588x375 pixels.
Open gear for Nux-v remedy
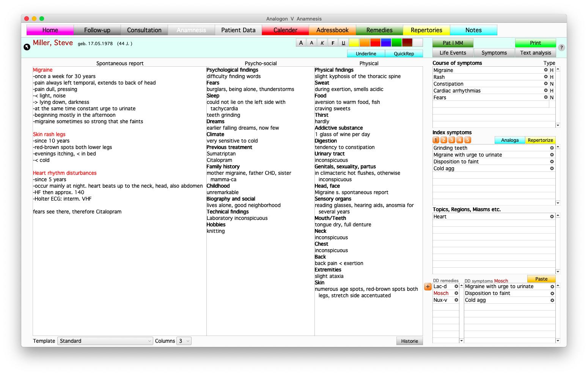tap(456, 300)
